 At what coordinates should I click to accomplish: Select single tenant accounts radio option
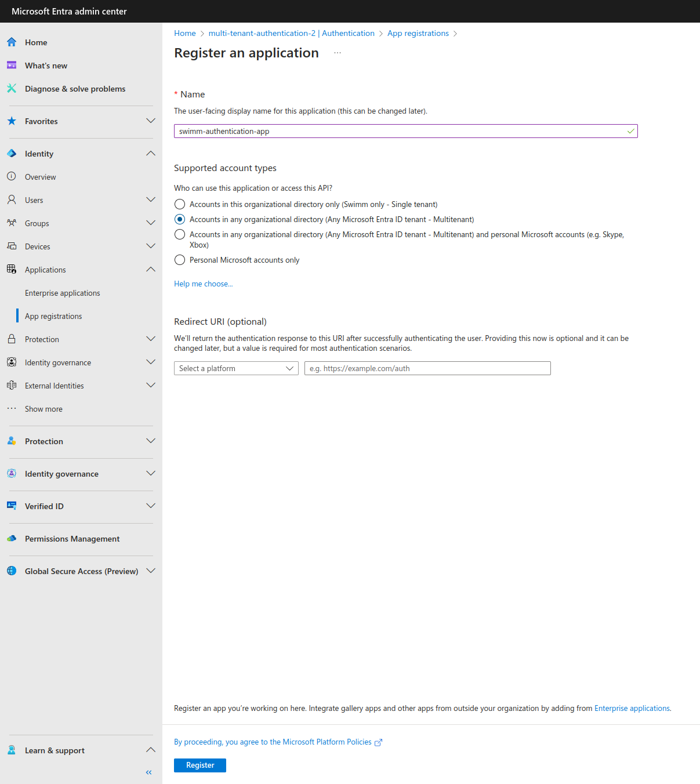coord(180,204)
